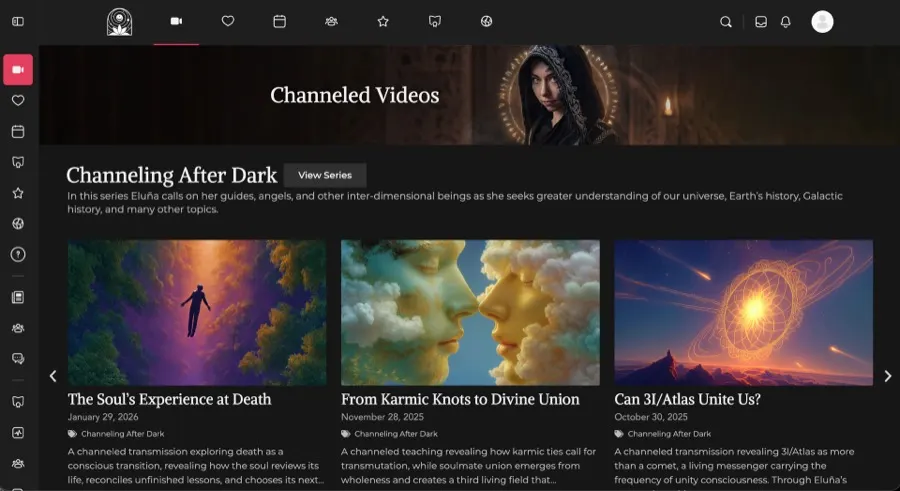The image size is (900, 491).
Task: Toggle the sidebar panel icon
Action: (18, 21)
